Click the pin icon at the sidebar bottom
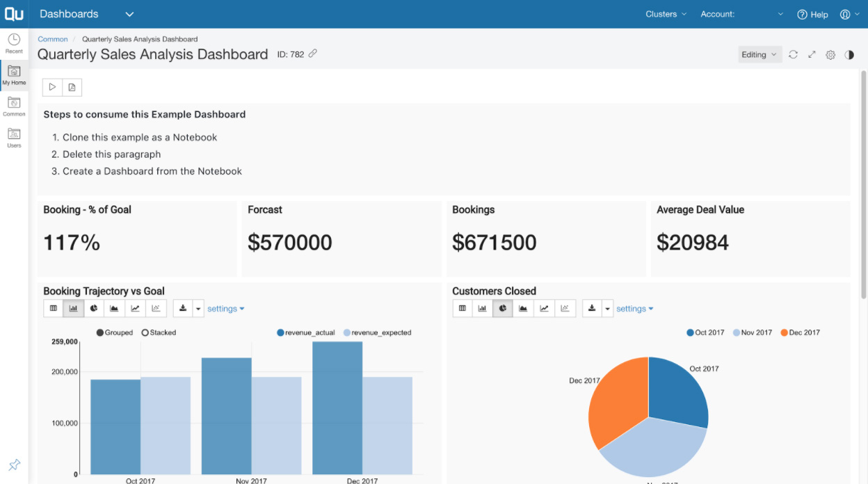The image size is (868, 484). [x=14, y=465]
